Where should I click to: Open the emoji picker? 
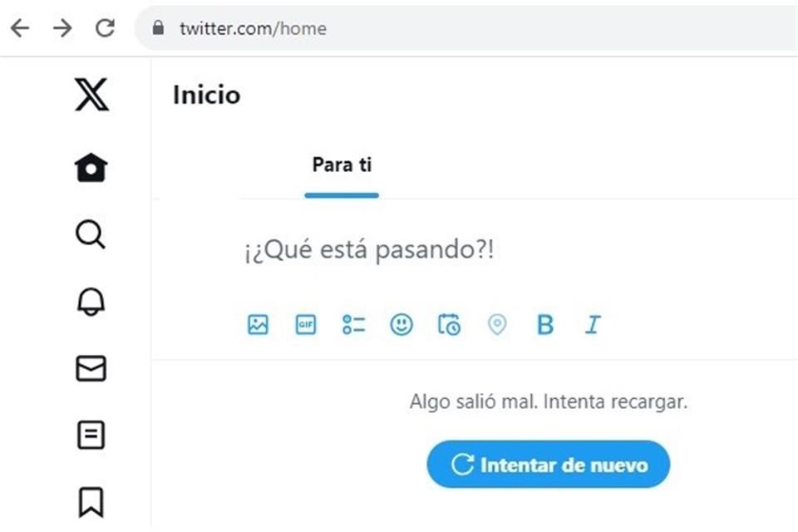coord(401,325)
